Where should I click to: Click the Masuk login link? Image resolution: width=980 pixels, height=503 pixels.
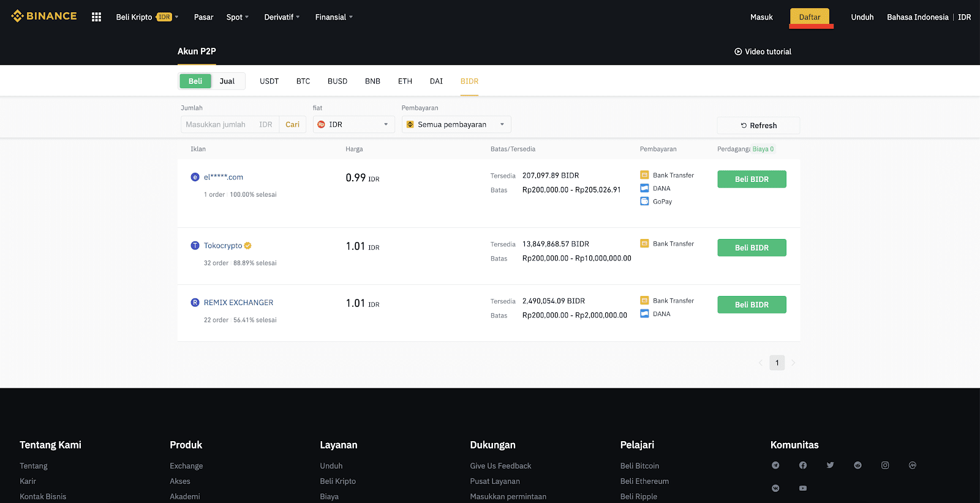761,17
